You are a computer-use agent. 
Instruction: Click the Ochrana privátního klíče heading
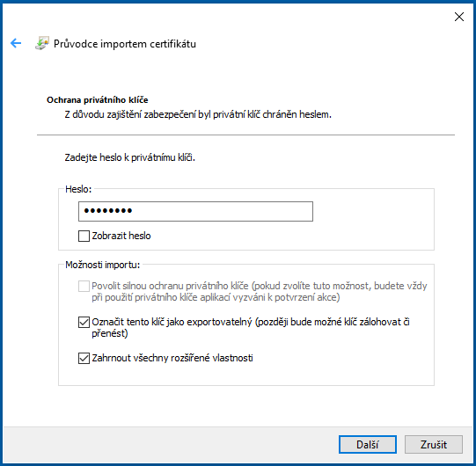click(x=98, y=100)
